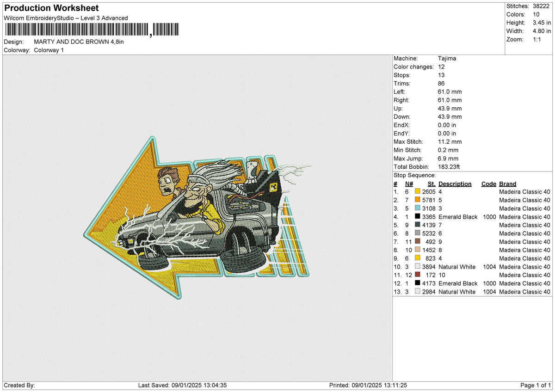Click the Min Stitch value '0.2 mm'

point(448,150)
